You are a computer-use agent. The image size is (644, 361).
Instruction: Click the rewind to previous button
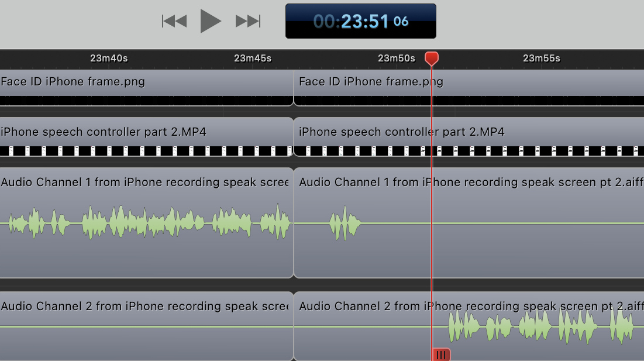pyautogui.click(x=174, y=22)
